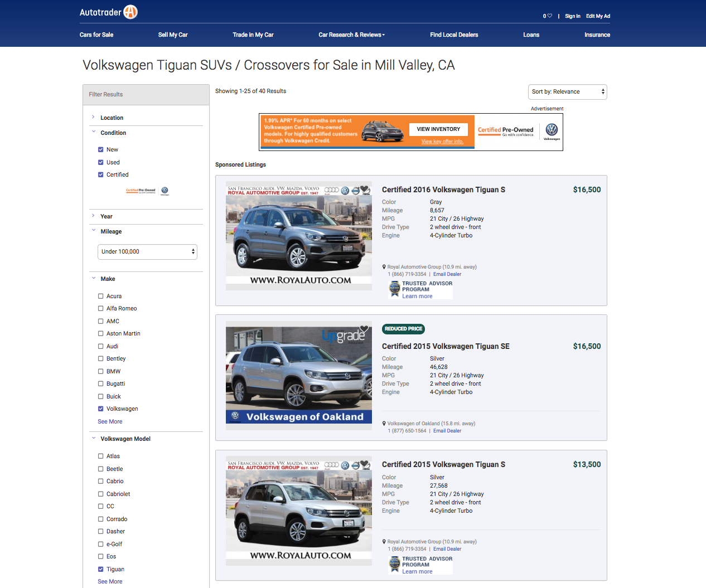
Task: Click the Sign In link
Action: click(572, 16)
